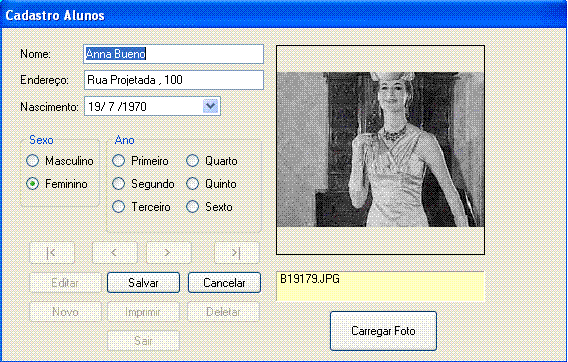This screenshot has width=568, height=362.
Task: Click the Endereço field with Rua Projetada
Action: 174,80
